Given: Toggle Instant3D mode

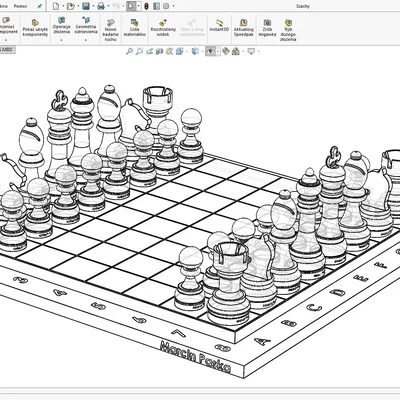Looking at the screenshot, I should point(219,25).
